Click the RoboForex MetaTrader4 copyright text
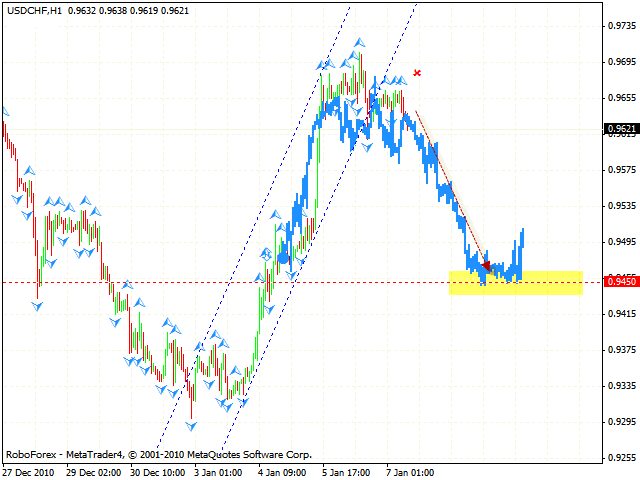The image size is (640, 480). click(x=159, y=454)
